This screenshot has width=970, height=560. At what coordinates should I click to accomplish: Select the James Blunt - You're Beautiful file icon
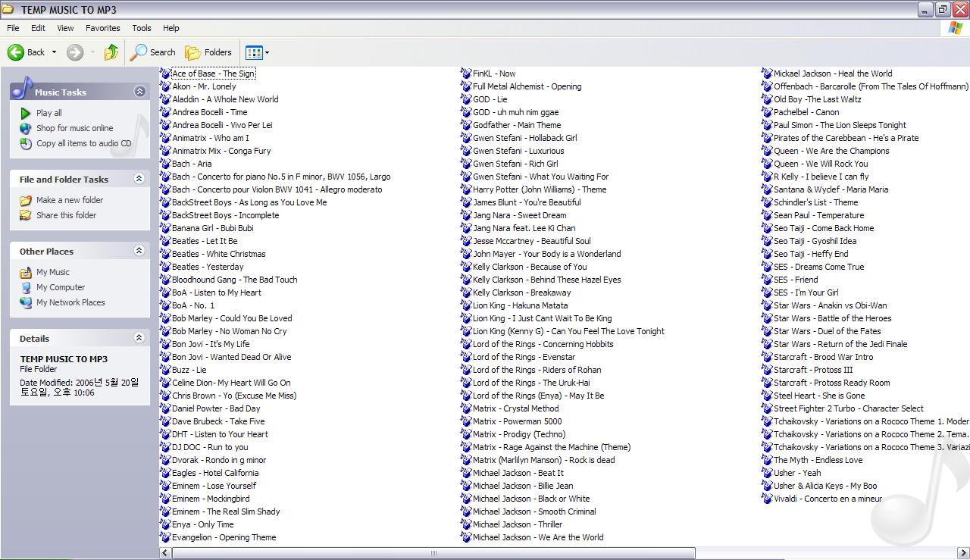(466, 202)
